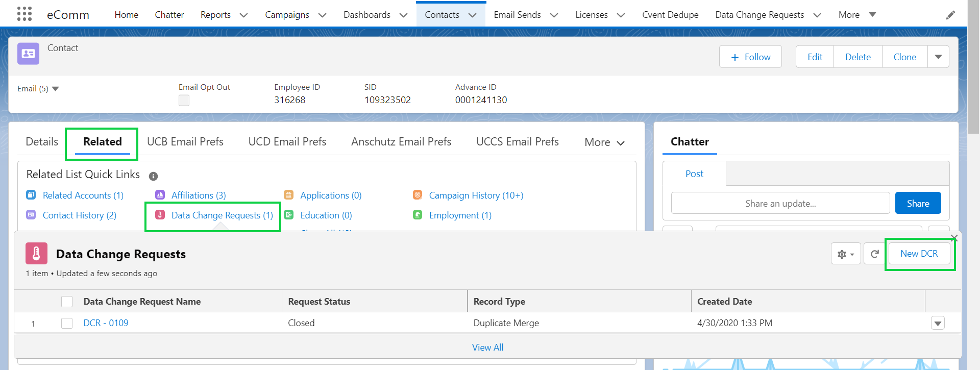This screenshot has width=980, height=370.
Task: Open the More navigation menu
Action: tap(857, 15)
